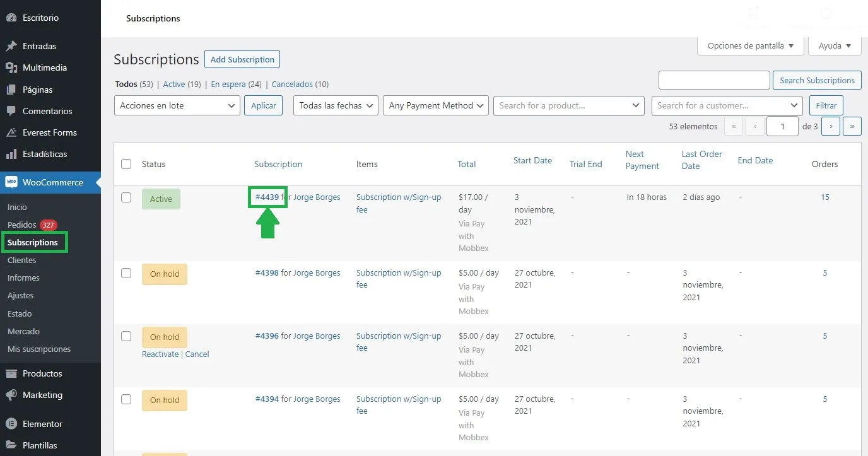Viewport: 868px width, 456px height.
Task: Open the Search for a product dropdown
Action: 569,105
